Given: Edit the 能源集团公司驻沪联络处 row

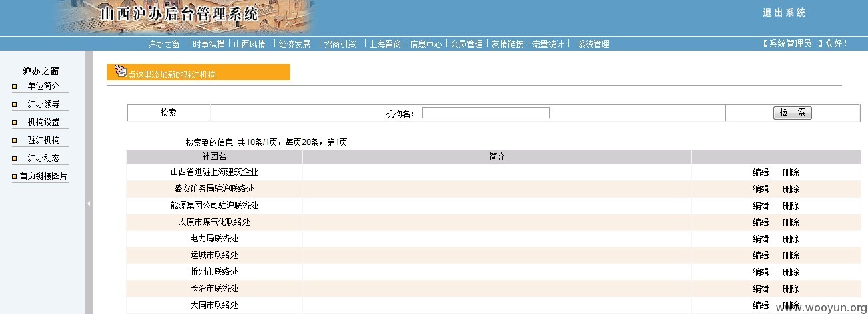Looking at the screenshot, I should [761, 206].
